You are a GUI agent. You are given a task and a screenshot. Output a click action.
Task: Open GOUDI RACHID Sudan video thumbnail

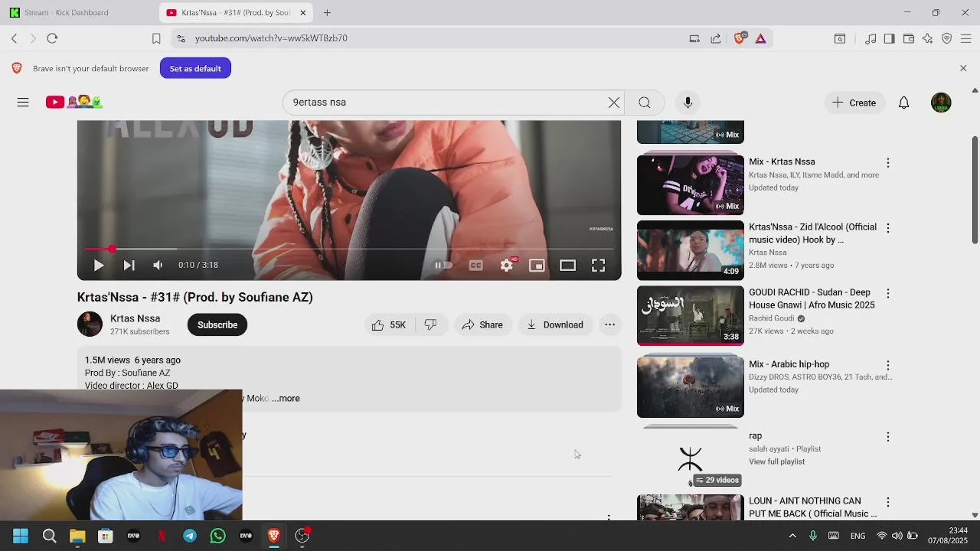click(x=691, y=316)
